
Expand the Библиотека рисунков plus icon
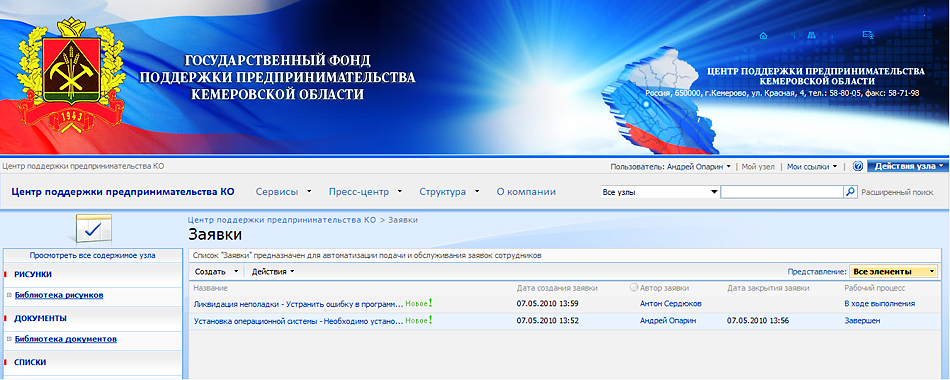tap(9, 295)
